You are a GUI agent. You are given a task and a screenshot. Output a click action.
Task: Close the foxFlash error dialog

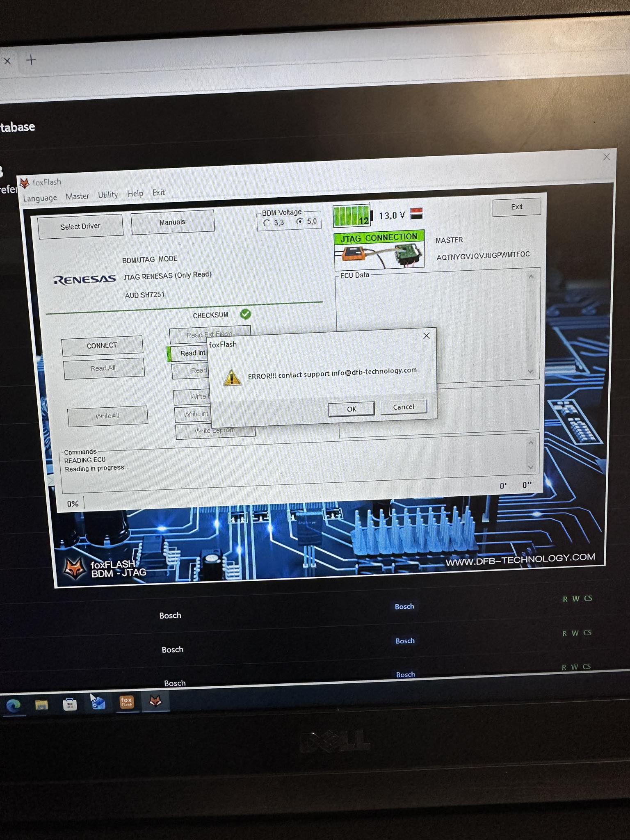pyautogui.click(x=426, y=336)
